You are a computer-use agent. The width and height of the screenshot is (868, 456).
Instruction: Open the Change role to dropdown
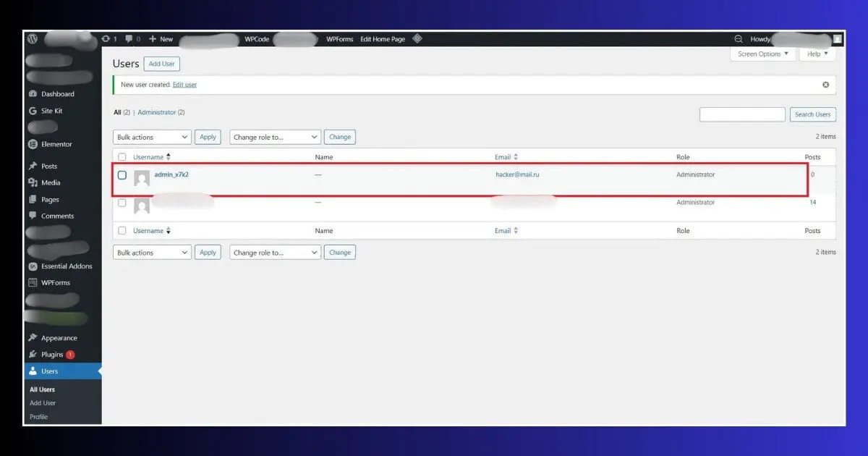(x=274, y=137)
